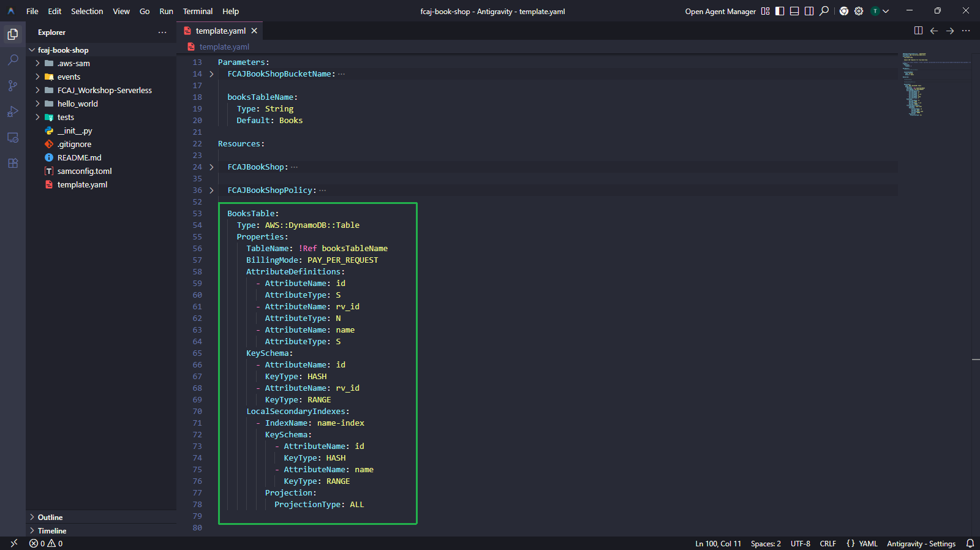Screen dimensions: 980x550
Task: Open the Source Control view
Action: [x=13, y=86]
